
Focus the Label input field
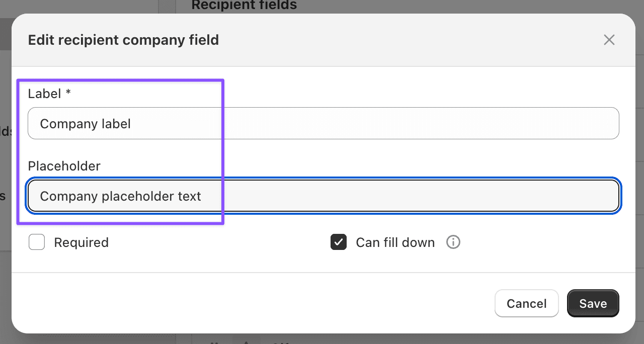(323, 123)
